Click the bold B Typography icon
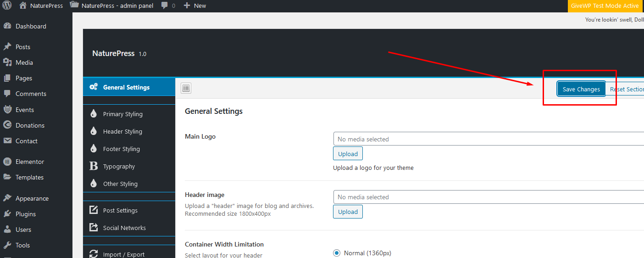The width and height of the screenshot is (644, 258). tap(94, 166)
